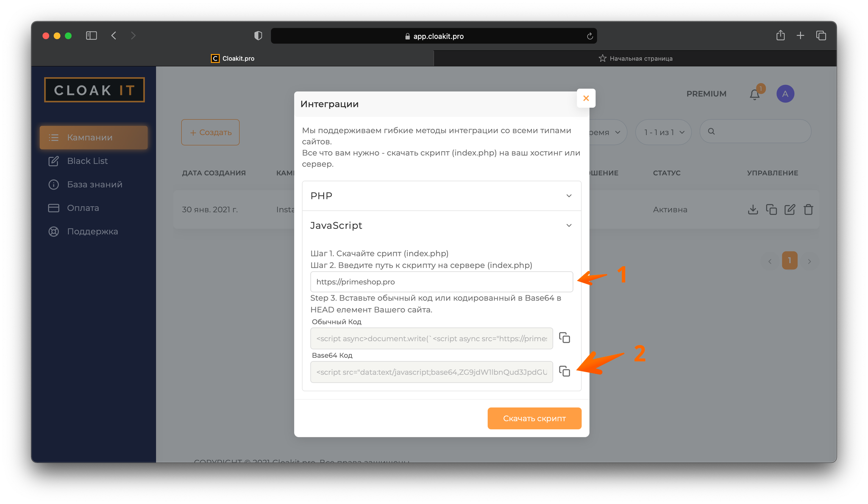Screen dimensions: 868x504
Task: Open the 1-1 из 1 pagination dropdown
Action: [x=663, y=132]
